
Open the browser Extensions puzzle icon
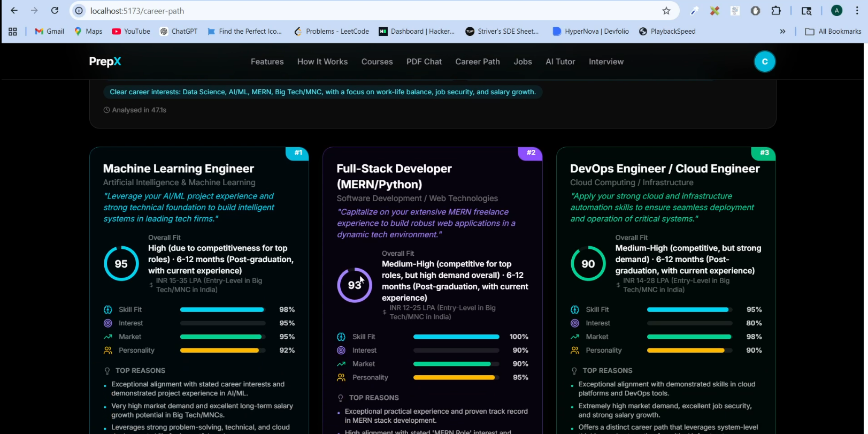[776, 11]
